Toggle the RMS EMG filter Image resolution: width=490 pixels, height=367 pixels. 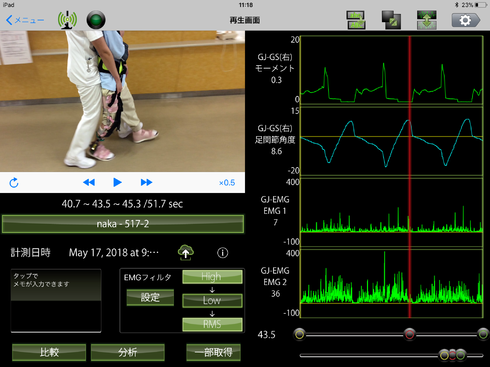pos(212,324)
